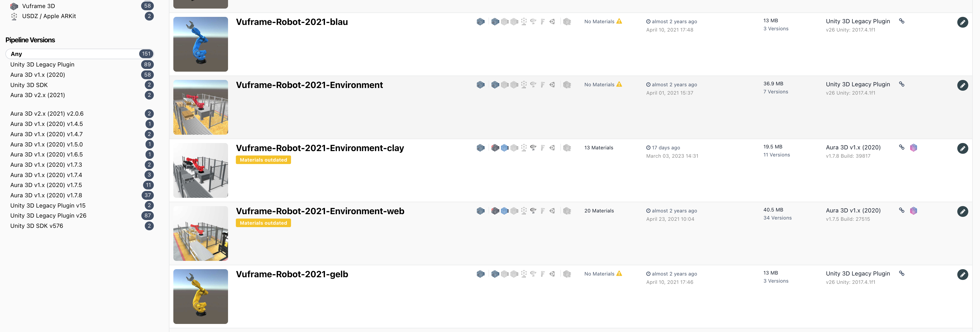Click the link icon in Vuframe-Robot-2021-blau row
Image resolution: width=980 pixels, height=332 pixels.
902,21
